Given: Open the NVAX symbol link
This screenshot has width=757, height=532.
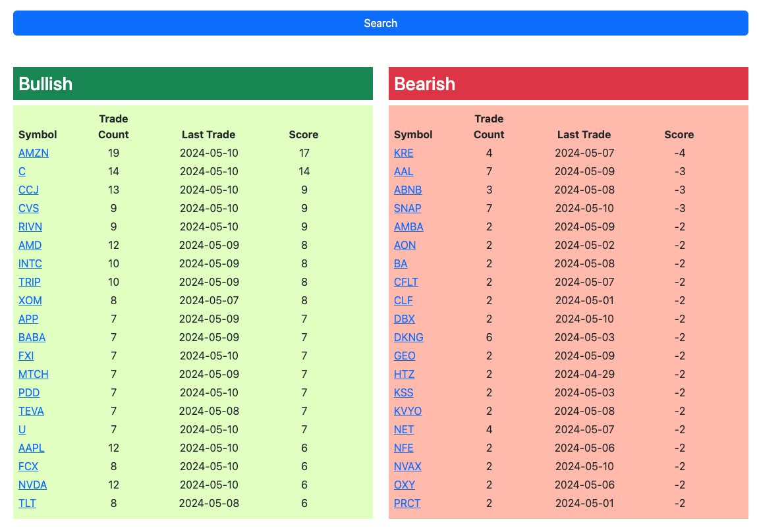Looking at the screenshot, I should (407, 466).
